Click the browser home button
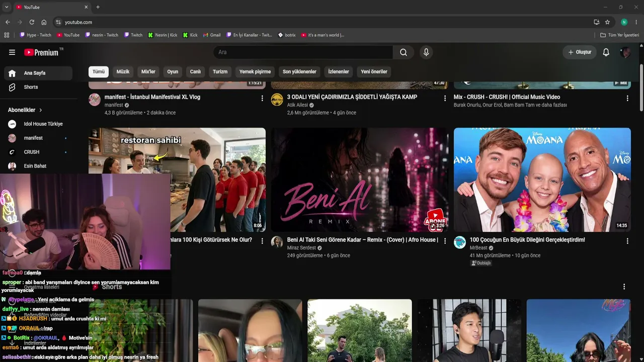 pos(44,22)
